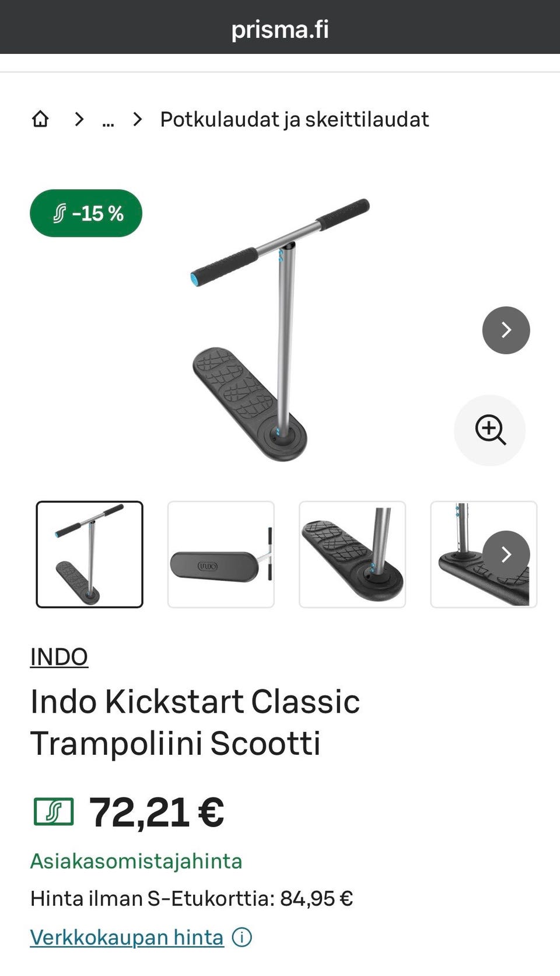560x976 pixels.
Task: Click info icon beside Verkkokaupan hinta
Action: pos(242,937)
